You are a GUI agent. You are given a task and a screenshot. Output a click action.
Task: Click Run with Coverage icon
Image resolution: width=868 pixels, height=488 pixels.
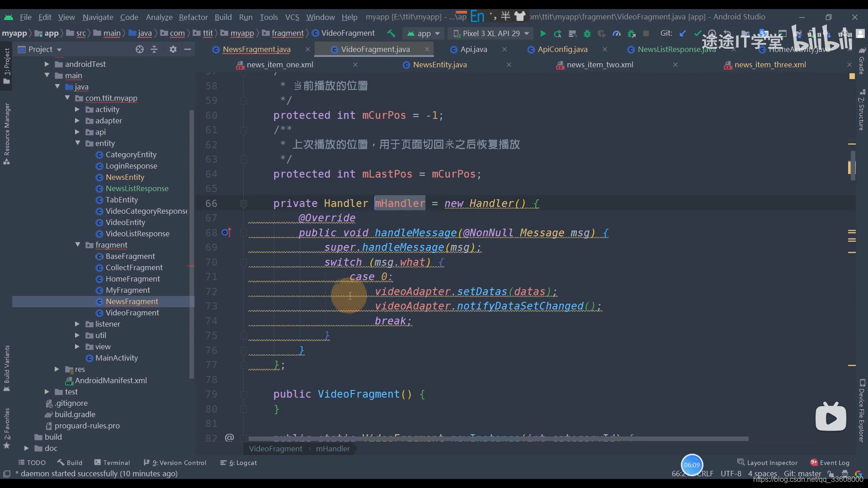click(x=601, y=33)
